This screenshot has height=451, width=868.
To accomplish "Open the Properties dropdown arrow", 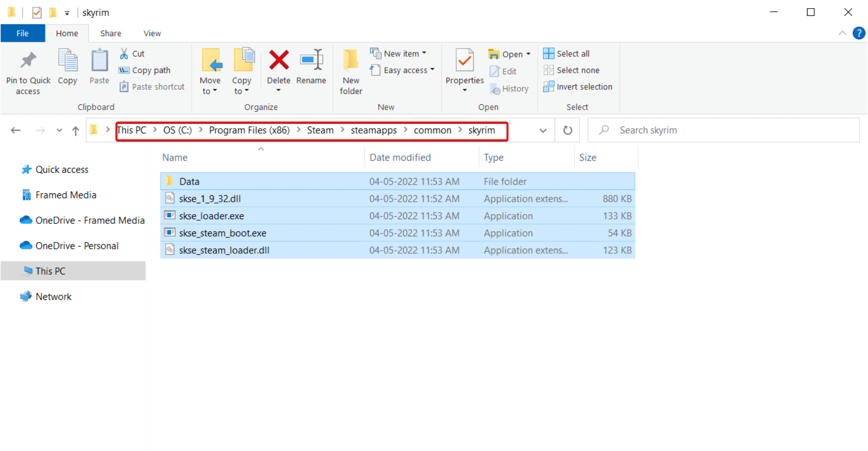I will 465,91.
